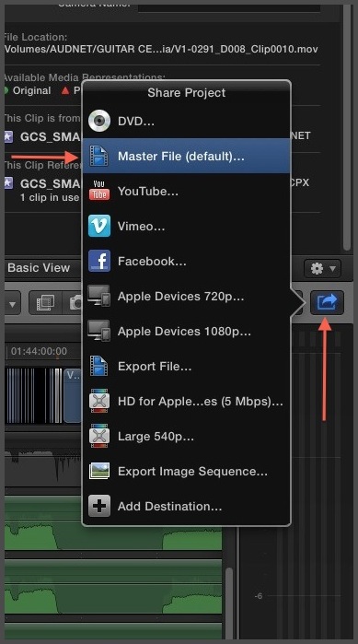Choose Facebook sharing option
The width and height of the screenshot is (358, 644).
click(186, 262)
